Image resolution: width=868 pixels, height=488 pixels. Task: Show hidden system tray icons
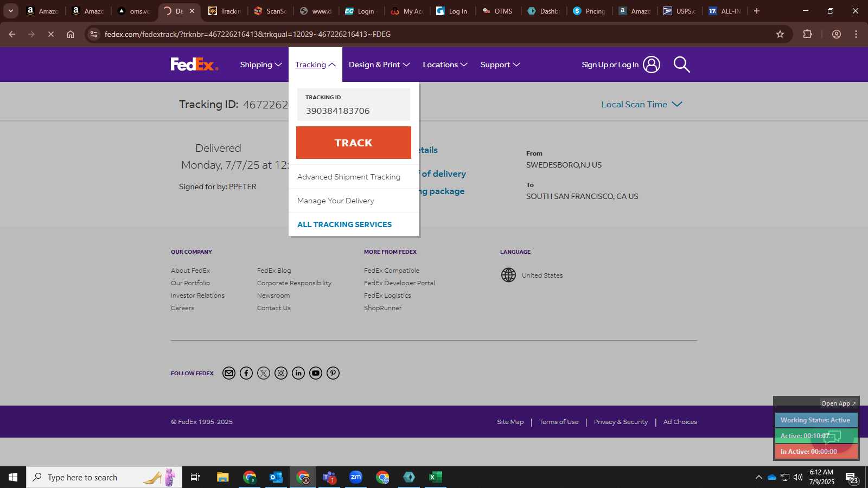click(758, 477)
